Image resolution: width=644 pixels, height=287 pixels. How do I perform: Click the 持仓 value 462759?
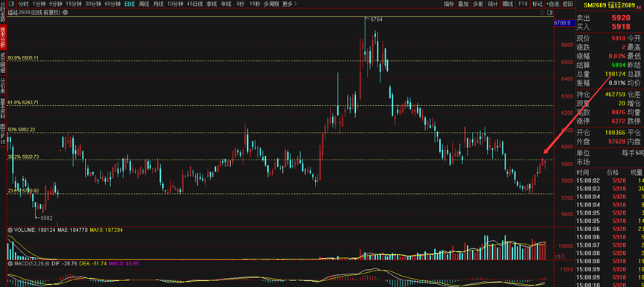tap(615, 95)
